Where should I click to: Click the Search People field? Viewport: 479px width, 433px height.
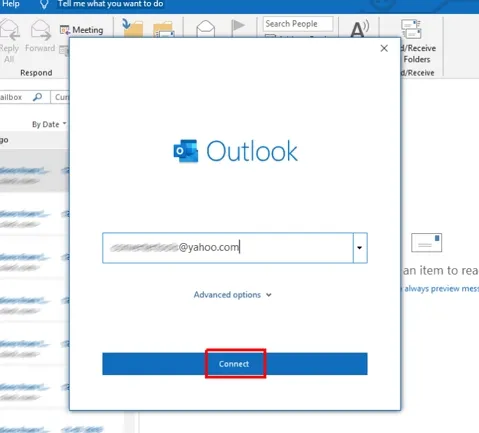coord(298,24)
